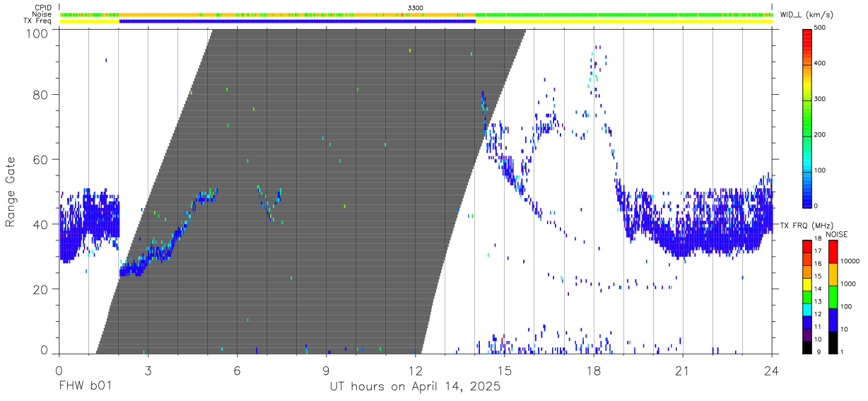868x401 pixels.
Task: Click the TX frequency legend color bar
Action: pyautogui.click(x=808, y=296)
